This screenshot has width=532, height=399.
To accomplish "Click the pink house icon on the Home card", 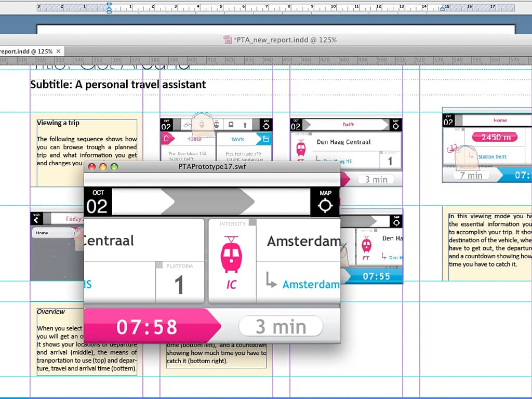I will [167, 139].
